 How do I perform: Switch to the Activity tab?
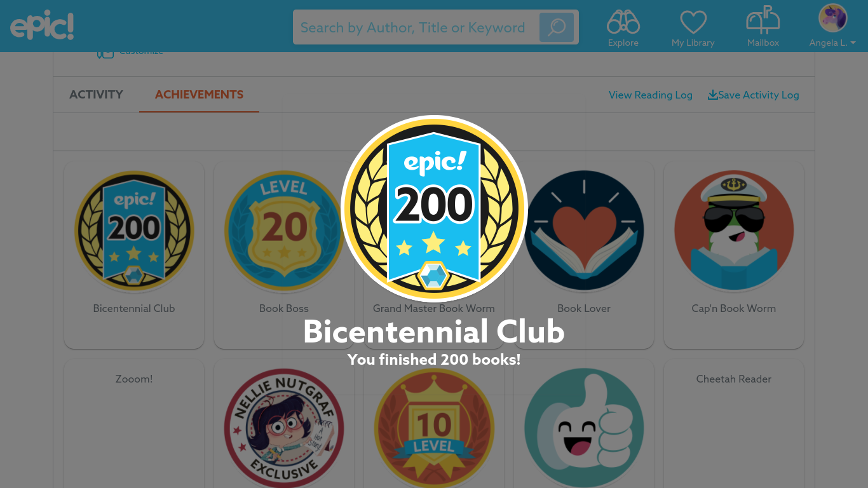(x=96, y=95)
